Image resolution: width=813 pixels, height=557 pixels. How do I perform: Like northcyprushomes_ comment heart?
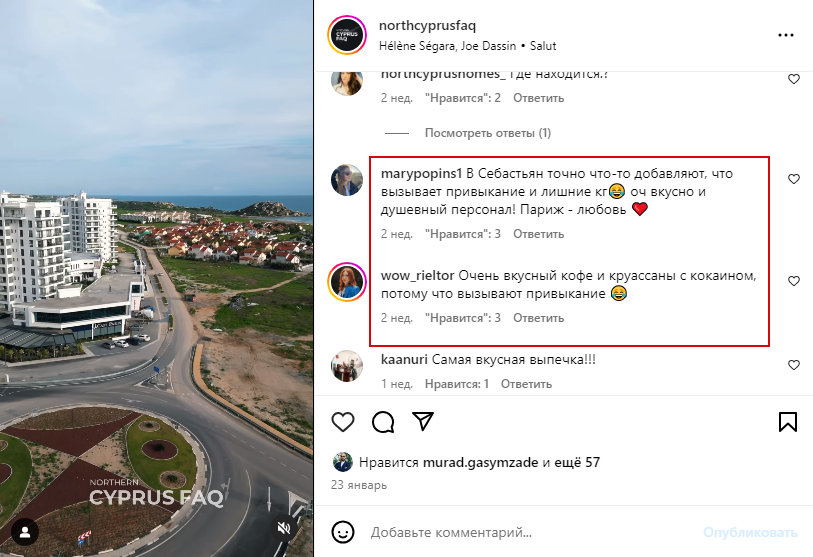click(794, 79)
